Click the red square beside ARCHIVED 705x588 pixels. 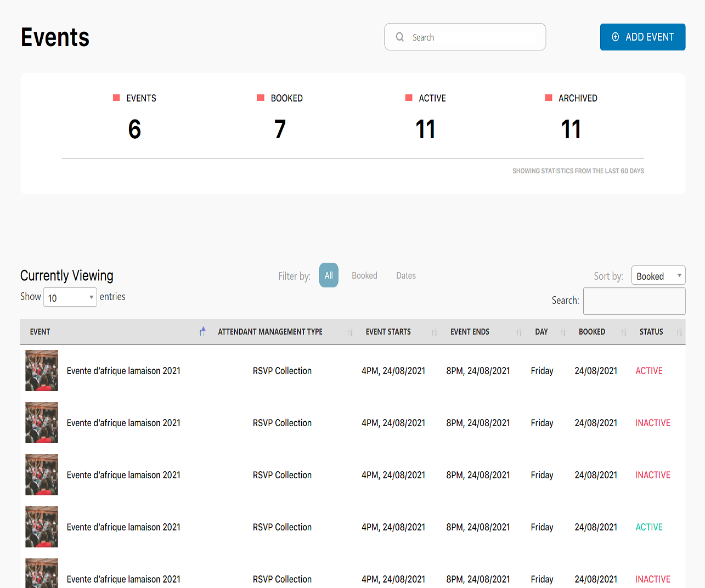(549, 98)
